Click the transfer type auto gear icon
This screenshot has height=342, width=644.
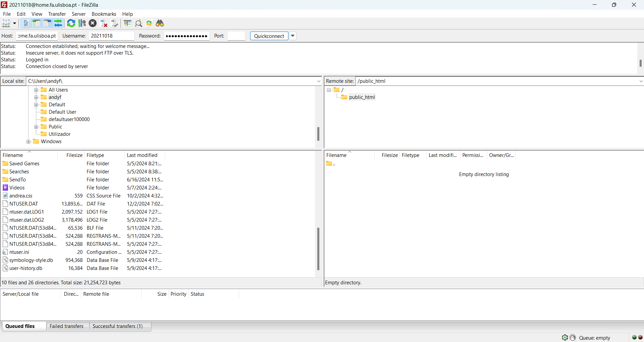565,338
